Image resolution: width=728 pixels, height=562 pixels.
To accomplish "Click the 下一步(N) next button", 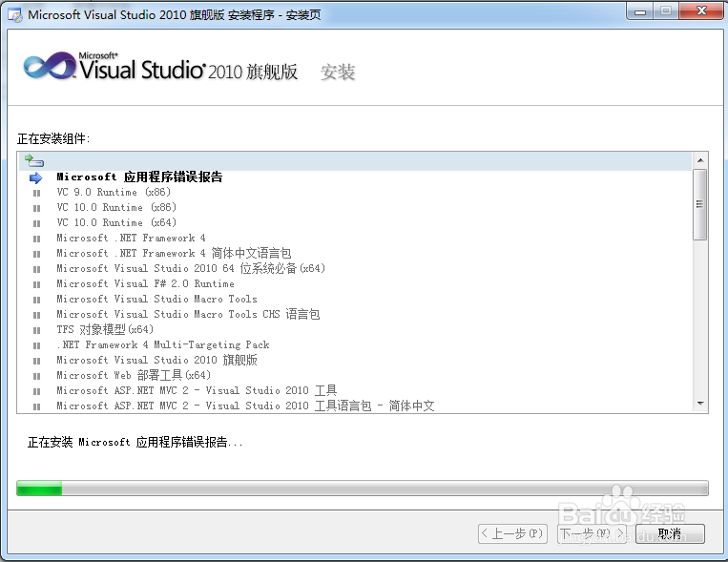I will [x=592, y=533].
